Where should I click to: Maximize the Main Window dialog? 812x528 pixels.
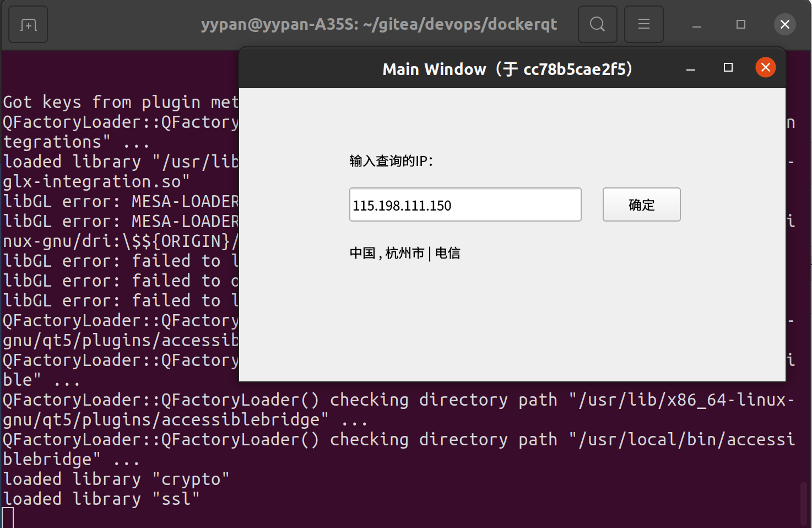[x=727, y=67]
